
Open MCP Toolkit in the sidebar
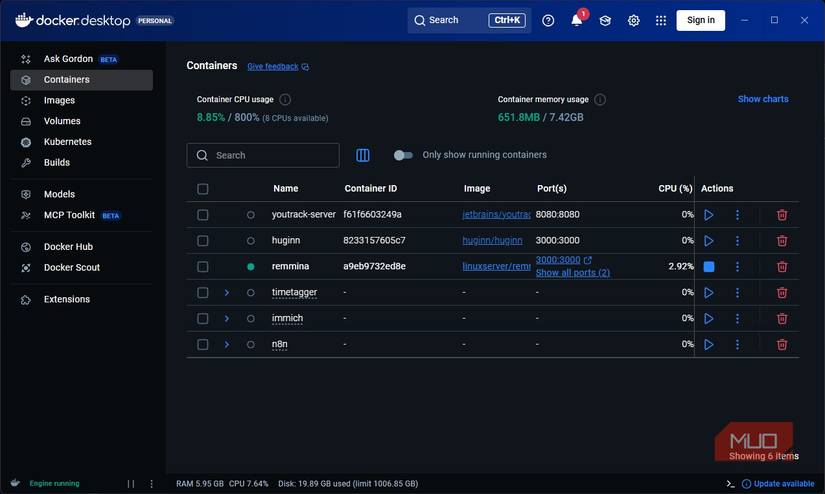coord(82,215)
